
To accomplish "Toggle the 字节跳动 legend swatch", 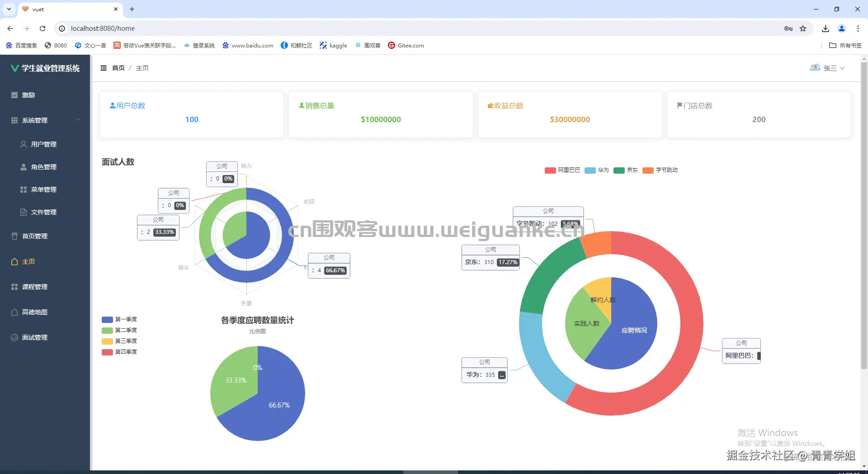I will point(648,171).
